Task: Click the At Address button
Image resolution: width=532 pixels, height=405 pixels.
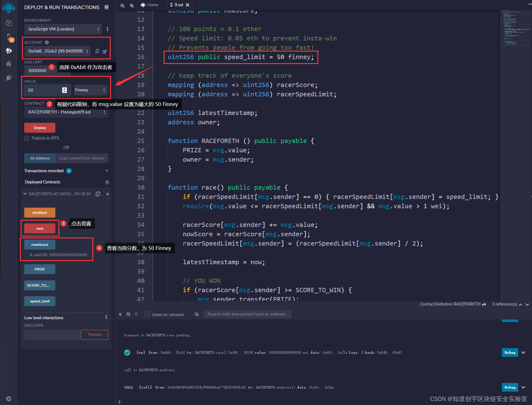Action: coord(40,158)
